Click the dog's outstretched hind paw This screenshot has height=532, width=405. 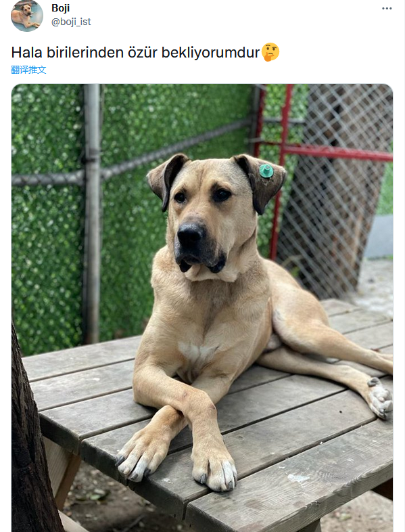(379, 399)
